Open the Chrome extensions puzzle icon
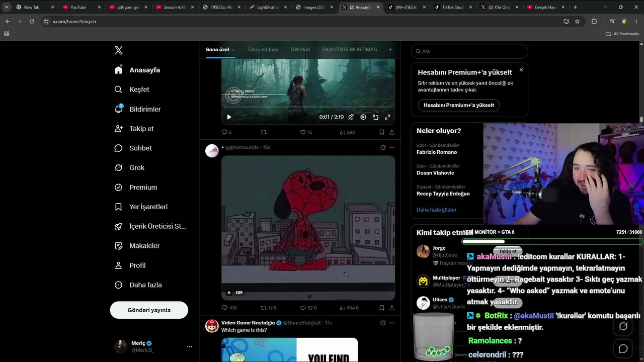Image resolution: width=644 pixels, height=362 pixels. (594, 22)
